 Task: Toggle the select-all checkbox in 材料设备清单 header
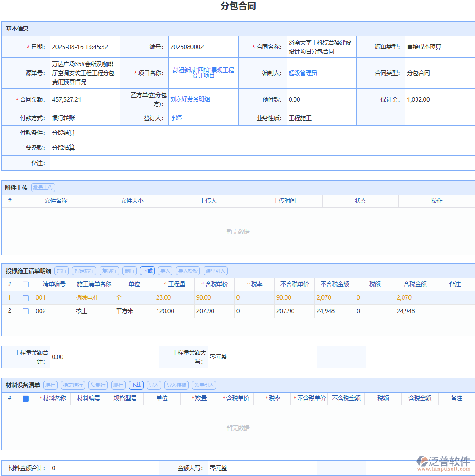tap(26, 398)
